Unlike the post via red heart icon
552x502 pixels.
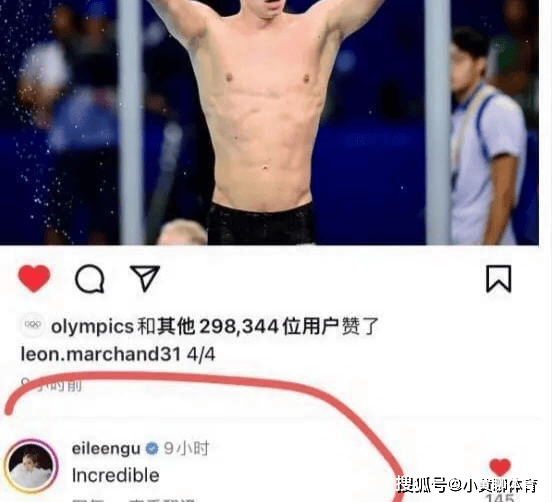(x=34, y=278)
